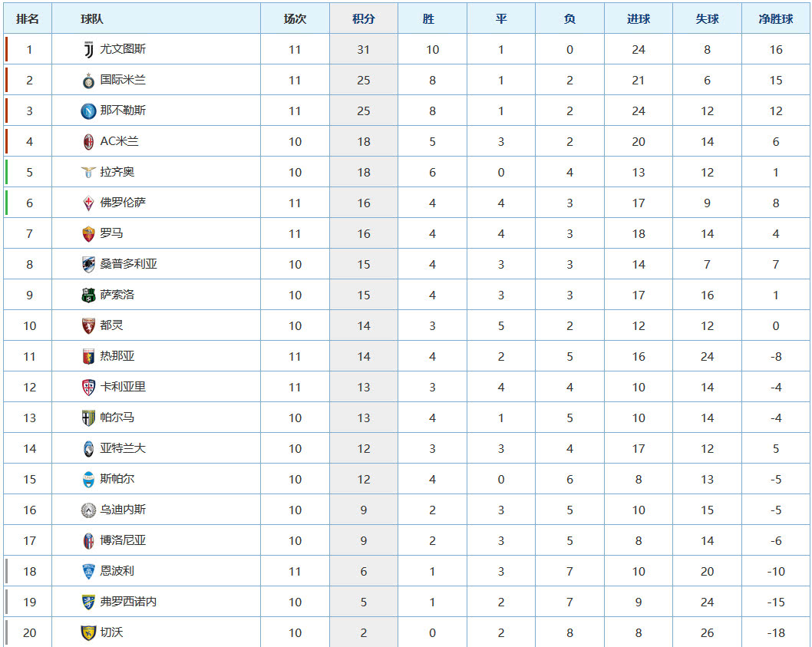Click the 进球 goals scored column header
812x647 pixels.
pos(638,18)
